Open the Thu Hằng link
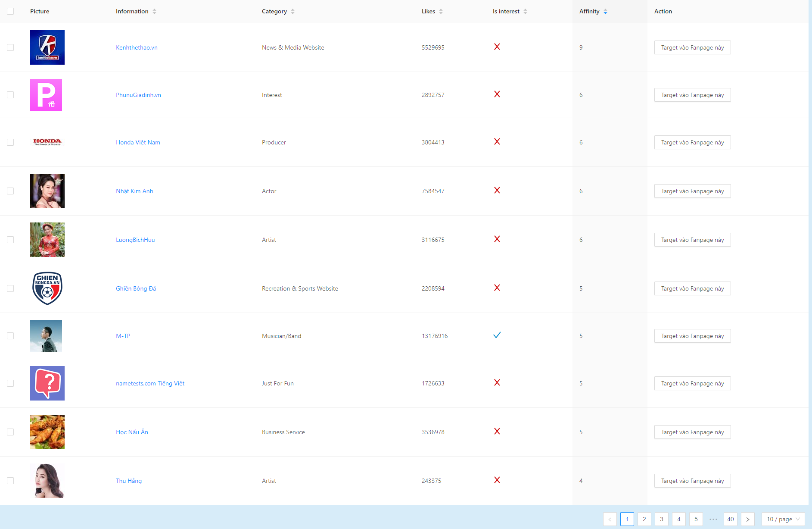 pos(129,481)
